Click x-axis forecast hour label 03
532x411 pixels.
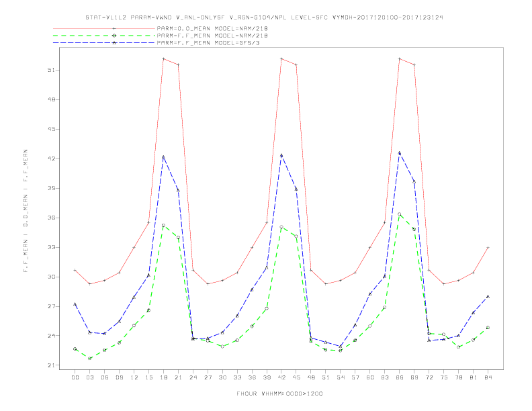point(89,377)
